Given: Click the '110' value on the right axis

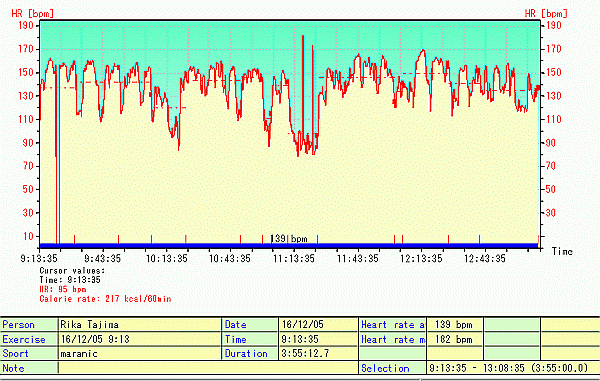Looking at the screenshot, I should (x=553, y=119).
